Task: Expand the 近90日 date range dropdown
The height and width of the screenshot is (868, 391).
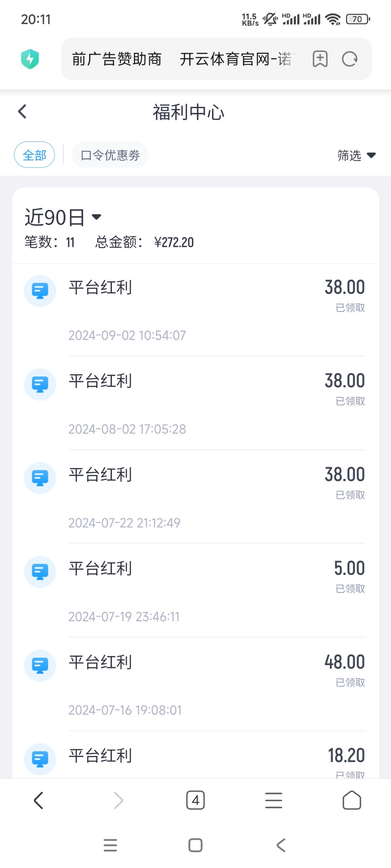Action: pyautogui.click(x=63, y=217)
